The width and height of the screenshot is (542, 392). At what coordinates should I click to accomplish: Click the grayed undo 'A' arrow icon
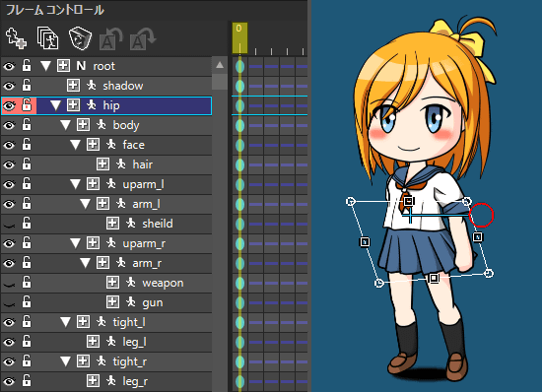click(x=111, y=39)
